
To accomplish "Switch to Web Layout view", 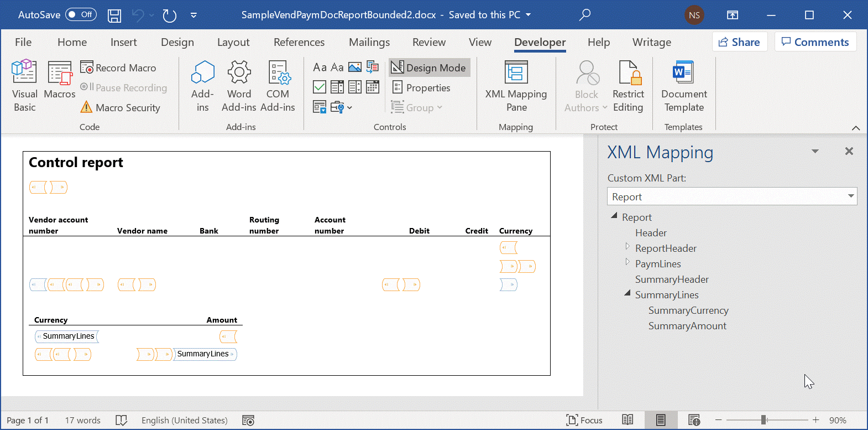I will coord(694,420).
